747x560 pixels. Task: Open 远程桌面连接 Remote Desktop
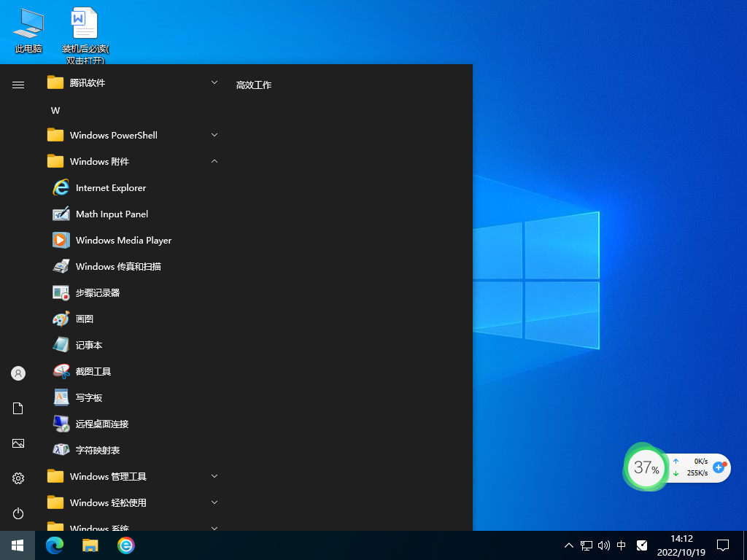[101, 424]
